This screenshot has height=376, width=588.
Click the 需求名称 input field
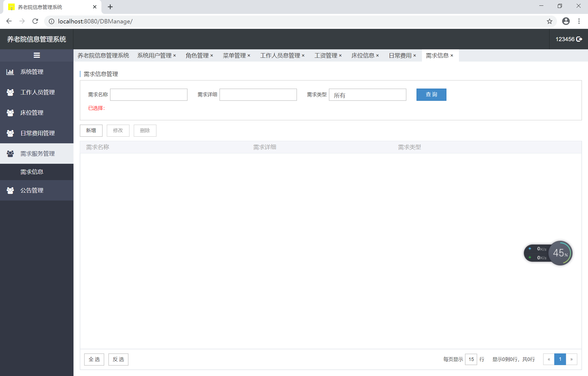tap(149, 95)
